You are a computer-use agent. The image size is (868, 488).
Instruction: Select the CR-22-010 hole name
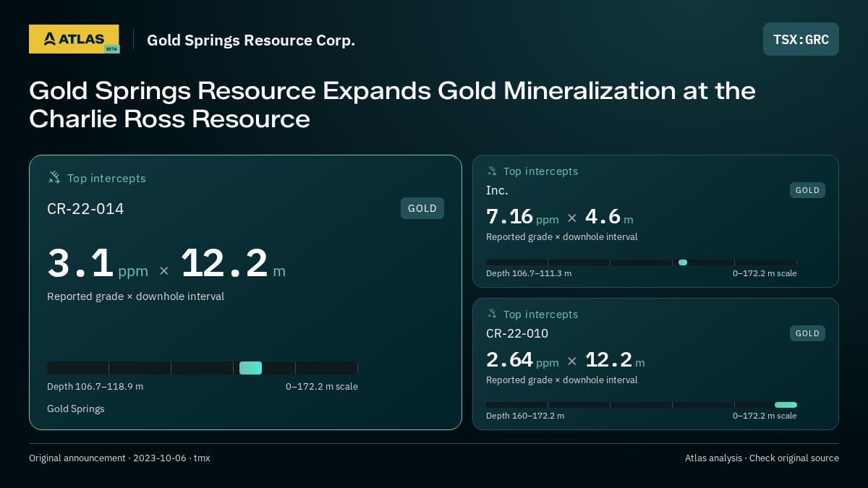tap(517, 333)
